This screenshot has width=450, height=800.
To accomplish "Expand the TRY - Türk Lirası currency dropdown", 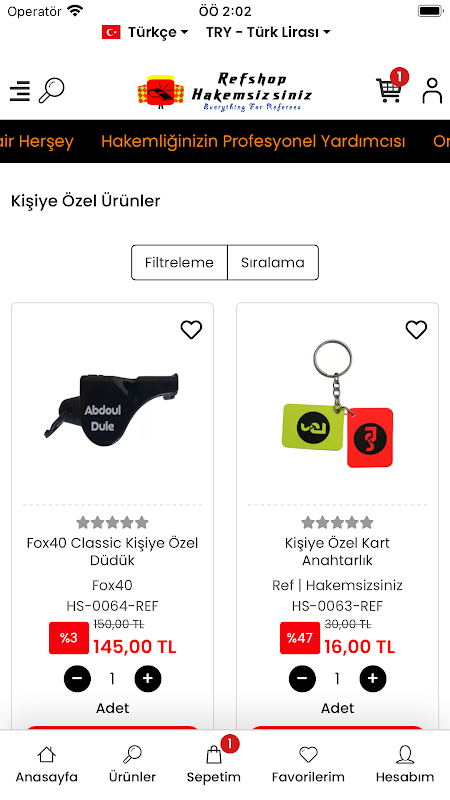I will coord(268,32).
